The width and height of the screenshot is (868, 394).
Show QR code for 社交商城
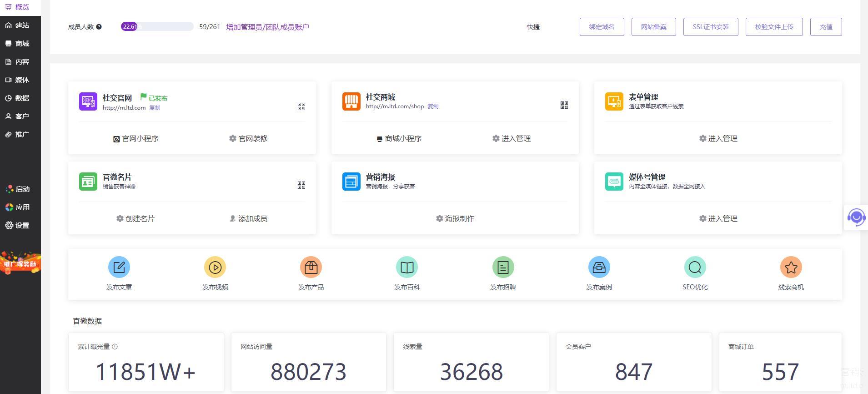coord(564,105)
